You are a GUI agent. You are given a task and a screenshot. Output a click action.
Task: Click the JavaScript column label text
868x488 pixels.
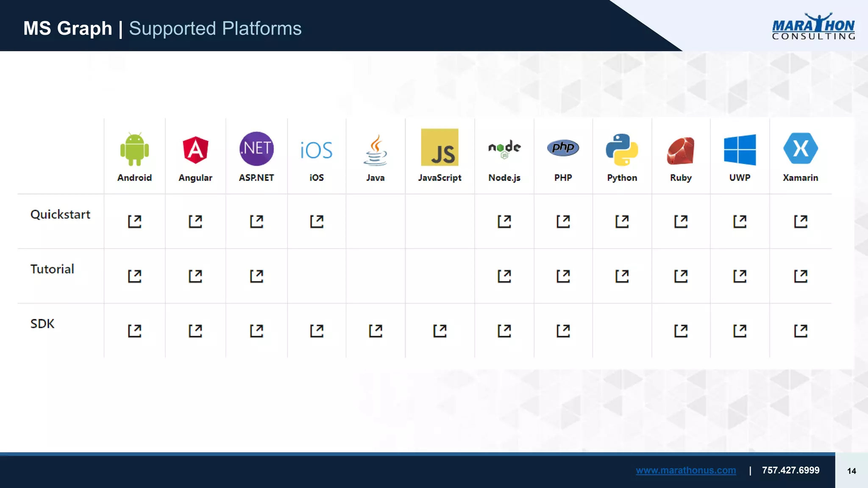(440, 178)
